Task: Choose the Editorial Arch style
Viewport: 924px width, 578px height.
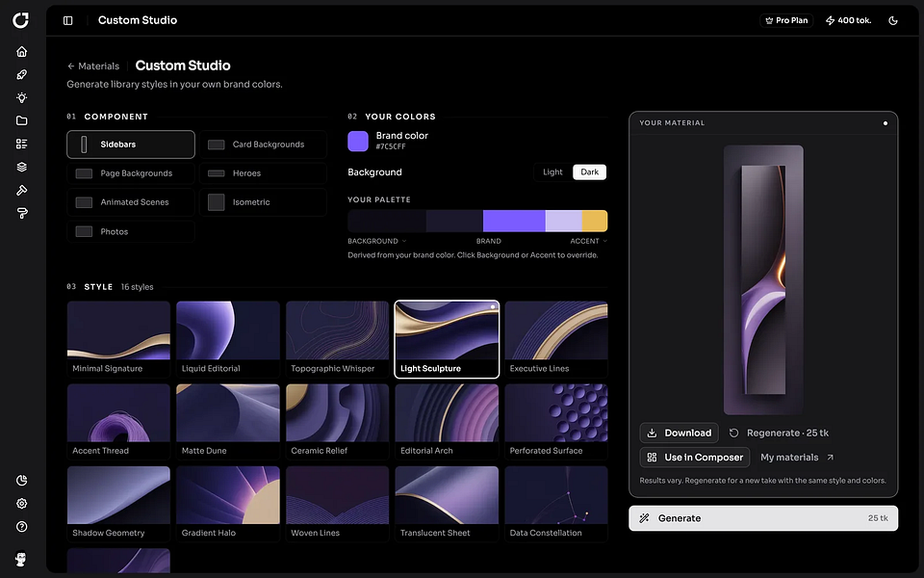Action: pyautogui.click(x=447, y=422)
